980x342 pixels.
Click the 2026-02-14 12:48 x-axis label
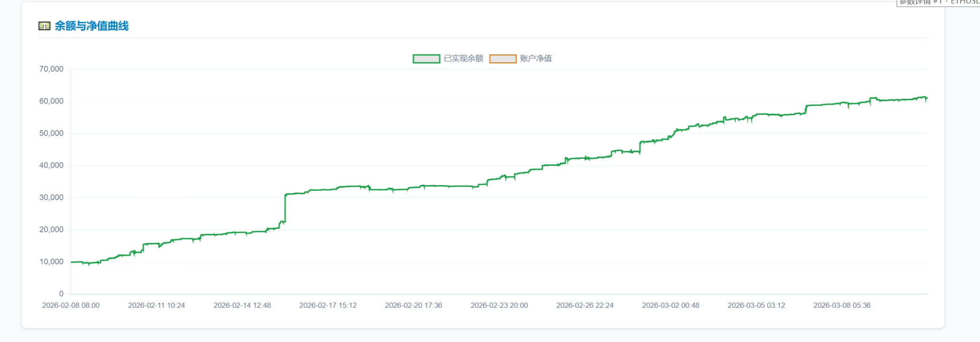click(x=242, y=305)
